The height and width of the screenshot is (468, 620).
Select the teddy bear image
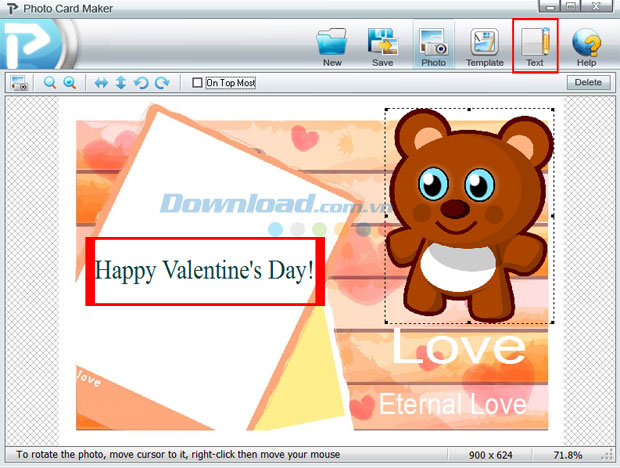point(467,215)
